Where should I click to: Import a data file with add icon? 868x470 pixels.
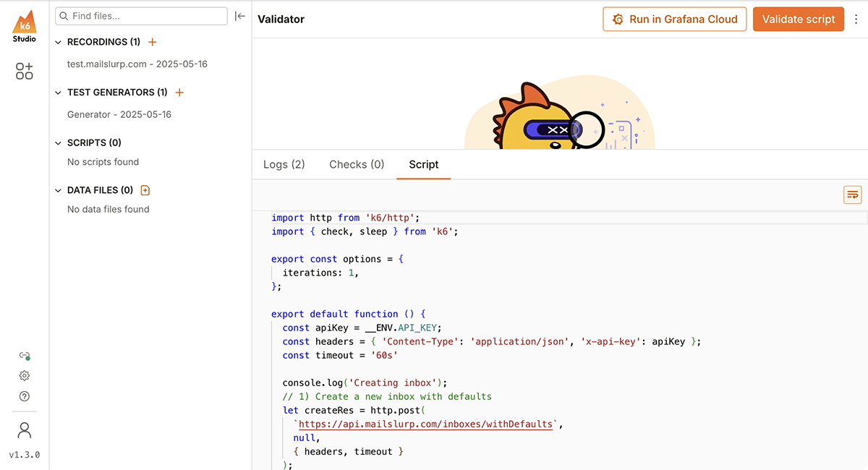(x=145, y=190)
